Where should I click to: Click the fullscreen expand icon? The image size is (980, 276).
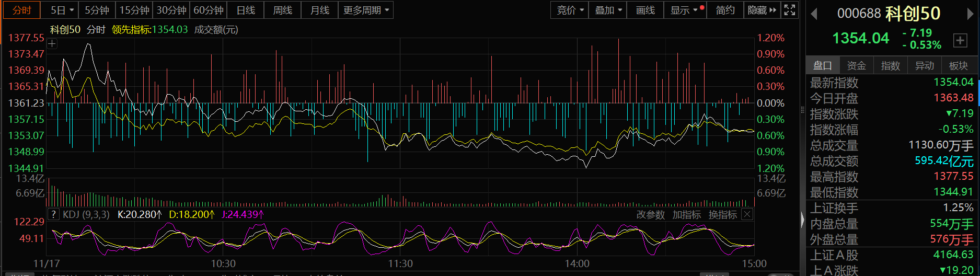coord(790,10)
